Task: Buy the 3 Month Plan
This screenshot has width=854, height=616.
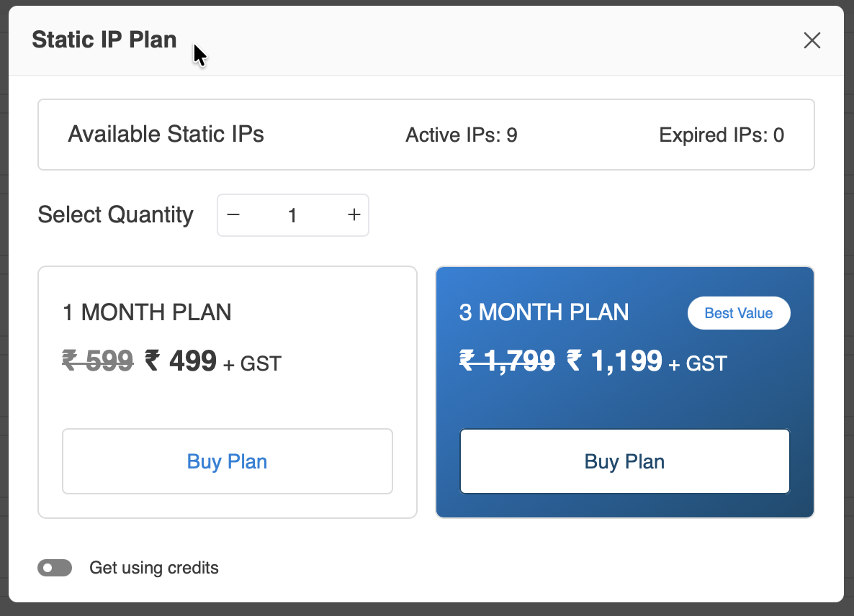Action: coord(624,461)
